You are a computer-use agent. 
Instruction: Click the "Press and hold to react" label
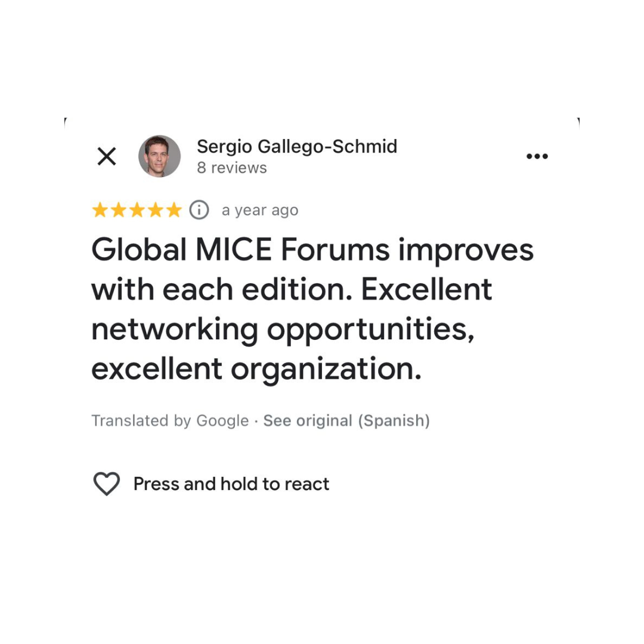click(231, 484)
